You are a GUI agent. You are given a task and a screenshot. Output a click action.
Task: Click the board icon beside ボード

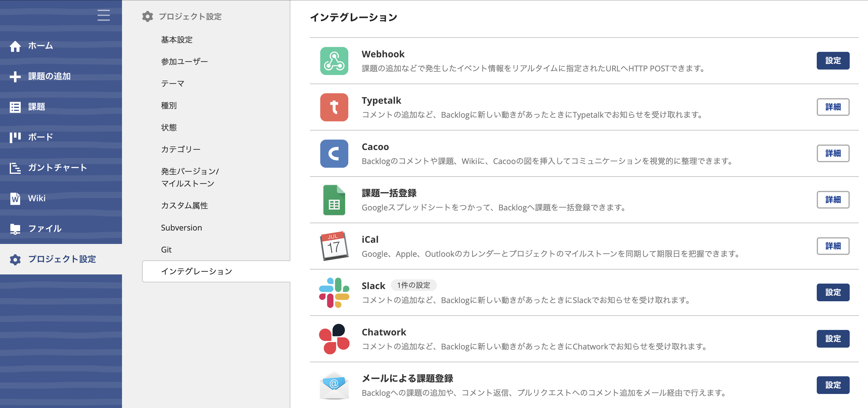(15, 138)
